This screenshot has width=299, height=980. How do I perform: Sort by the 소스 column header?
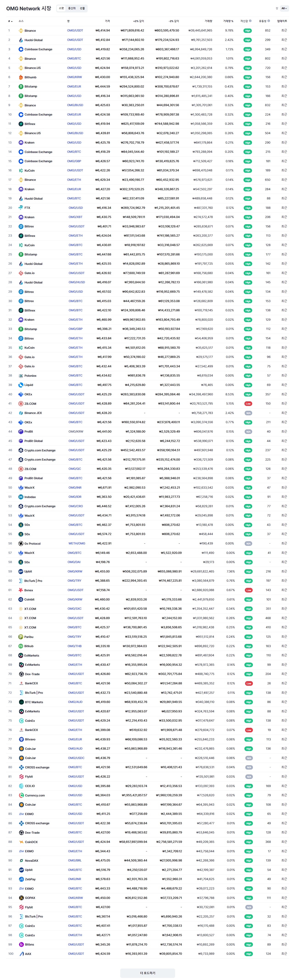pyautogui.click(x=21, y=21)
